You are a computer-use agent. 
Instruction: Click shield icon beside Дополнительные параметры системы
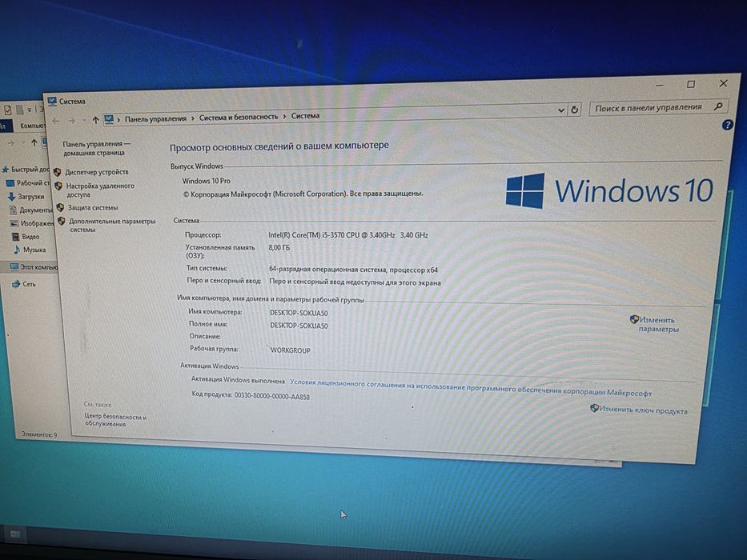[x=62, y=221]
